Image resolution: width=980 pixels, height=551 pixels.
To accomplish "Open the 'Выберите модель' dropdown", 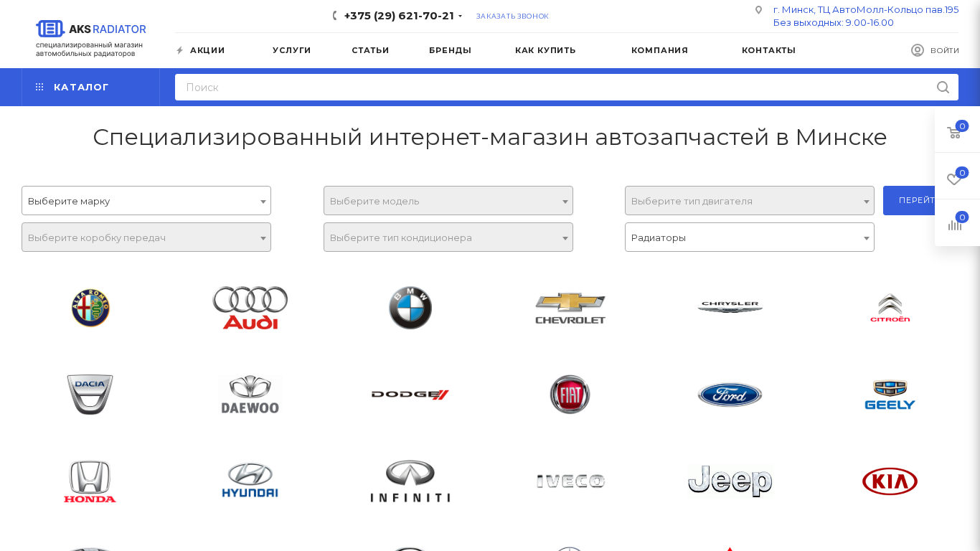I will tap(448, 201).
